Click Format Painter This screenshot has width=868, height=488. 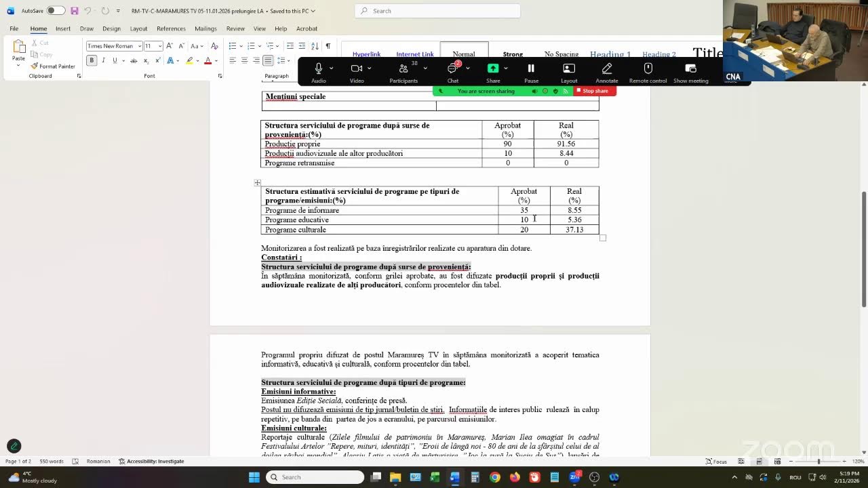(x=53, y=66)
